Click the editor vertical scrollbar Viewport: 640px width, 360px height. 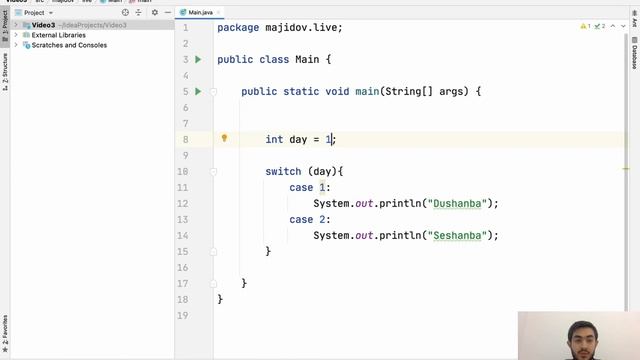626,171
